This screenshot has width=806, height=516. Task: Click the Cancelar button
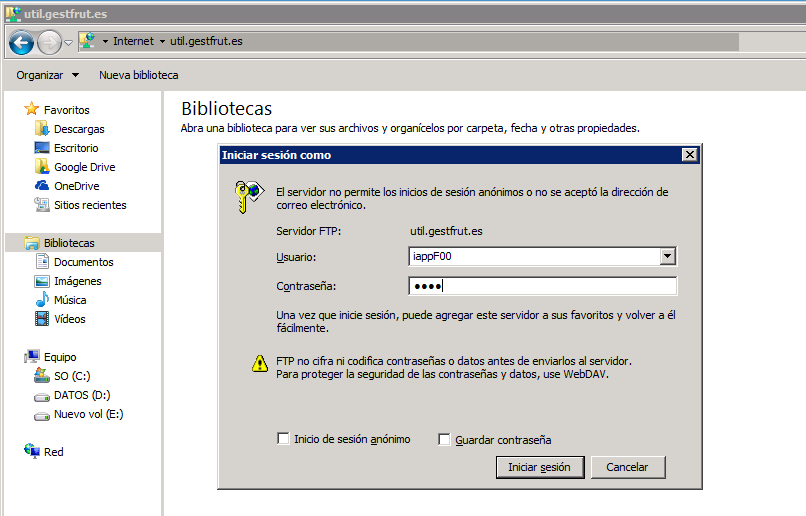coord(627,467)
